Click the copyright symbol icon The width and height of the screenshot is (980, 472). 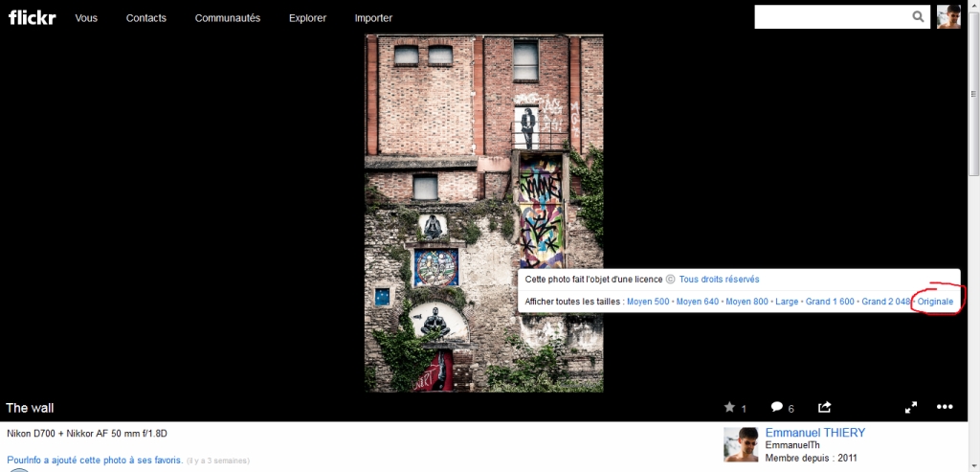(x=671, y=280)
